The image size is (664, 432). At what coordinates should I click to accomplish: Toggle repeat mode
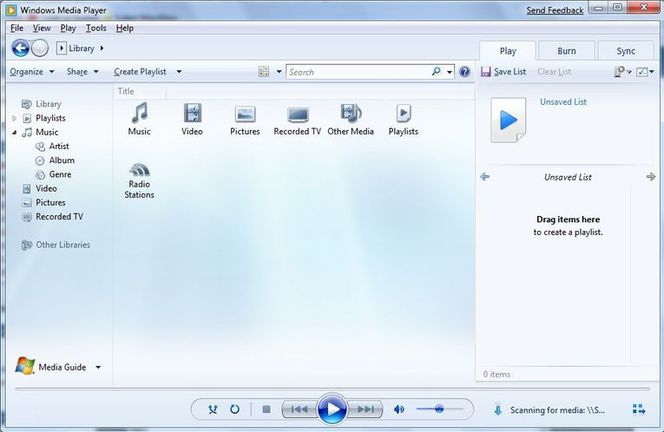pyautogui.click(x=235, y=409)
